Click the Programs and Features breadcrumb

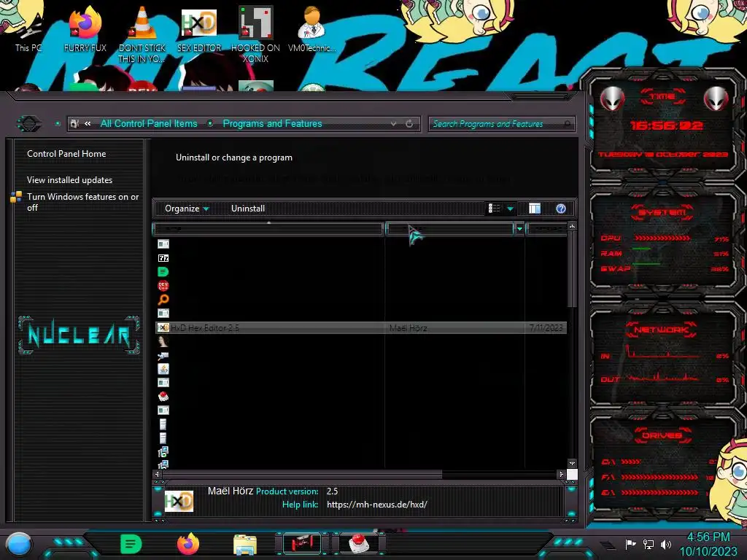273,124
